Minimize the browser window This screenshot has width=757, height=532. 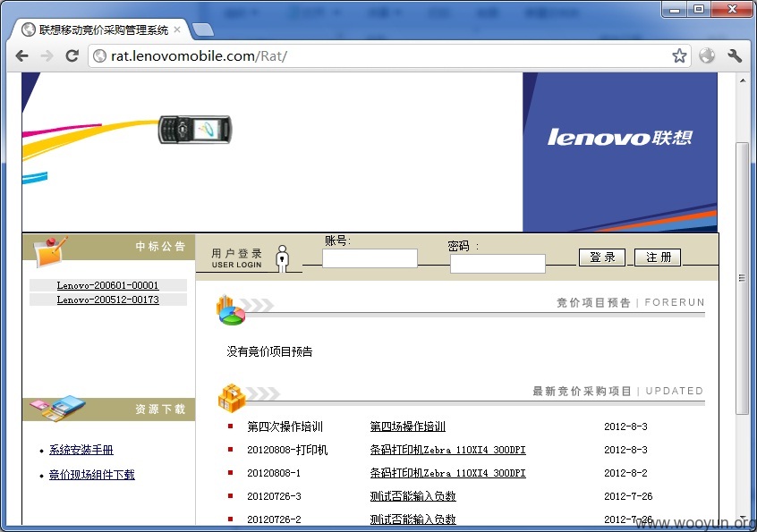pyautogui.click(x=675, y=9)
